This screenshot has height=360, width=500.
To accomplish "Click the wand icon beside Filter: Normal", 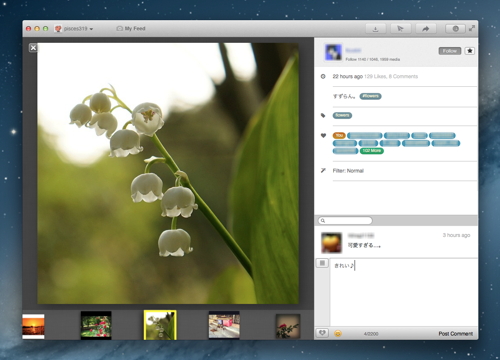I will (323, 171).
